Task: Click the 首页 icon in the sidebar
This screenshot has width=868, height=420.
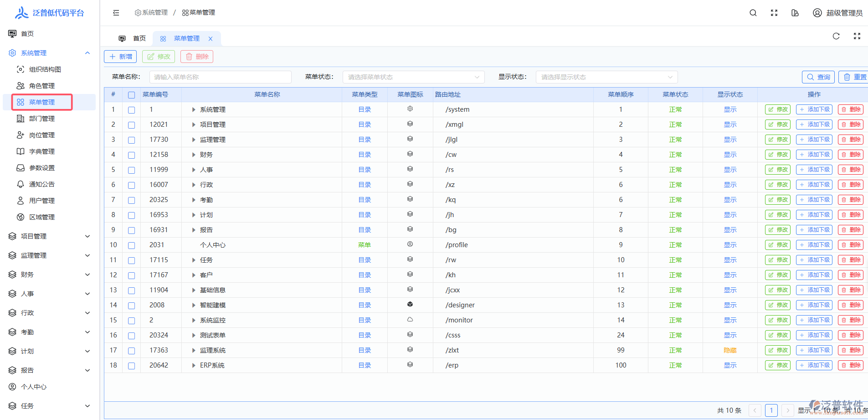Action: click(x=12, y=34)
